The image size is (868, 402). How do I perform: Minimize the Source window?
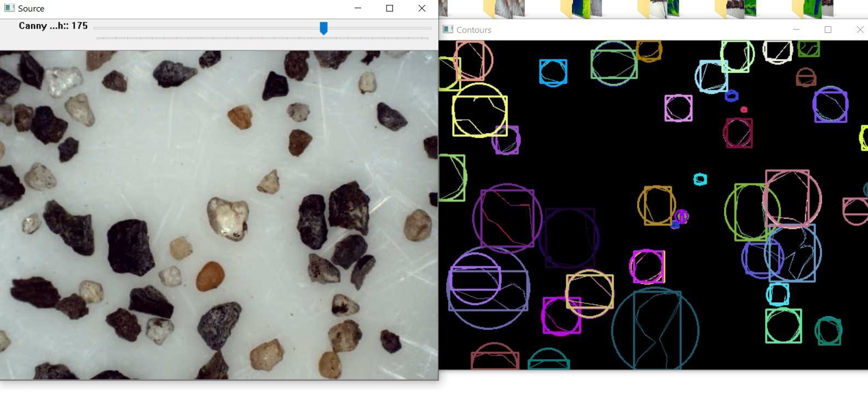[x=358, y=8]
